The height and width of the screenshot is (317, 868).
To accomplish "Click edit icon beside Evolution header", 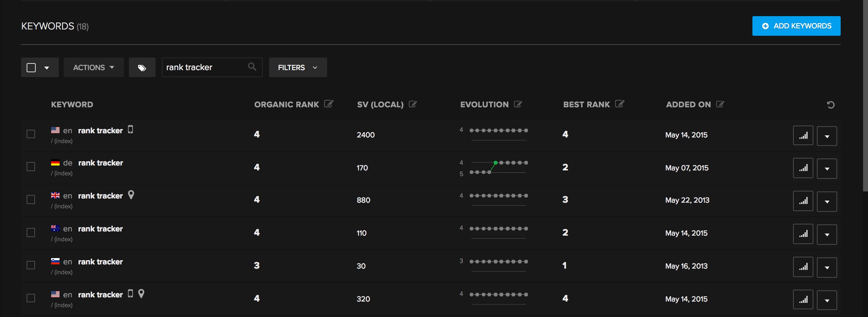I will tap(518, 104).
